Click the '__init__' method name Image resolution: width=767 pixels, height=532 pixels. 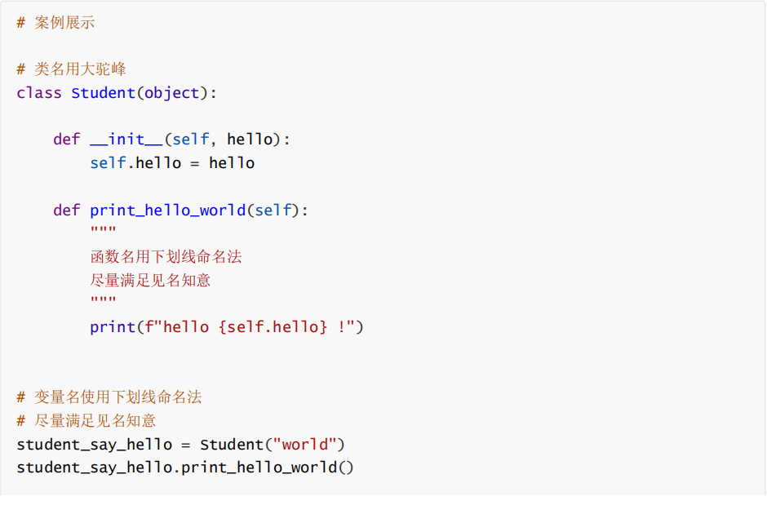[126, 140]
